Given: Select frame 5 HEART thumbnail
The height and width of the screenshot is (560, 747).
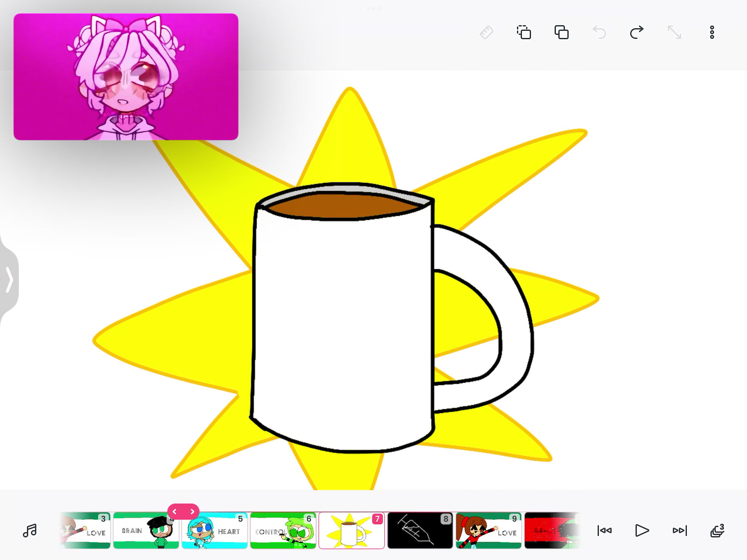Looking at the screenshot, I should pos(214,531).
